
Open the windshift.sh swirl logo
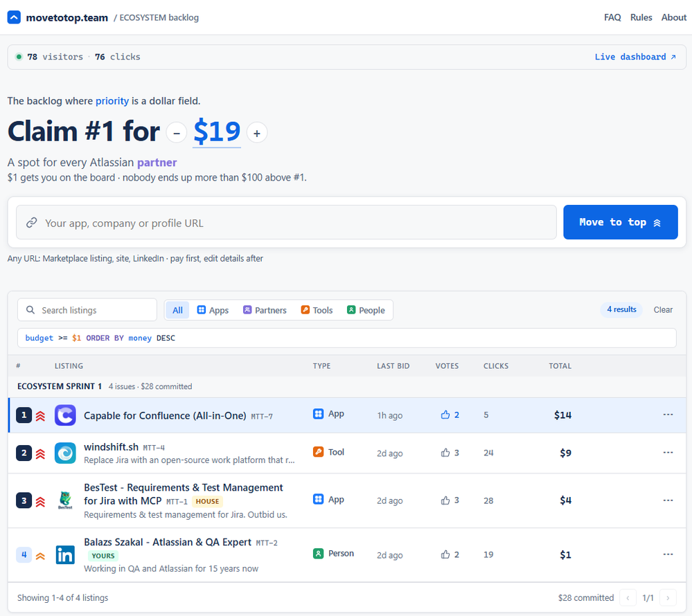click(x=65, y=453)
